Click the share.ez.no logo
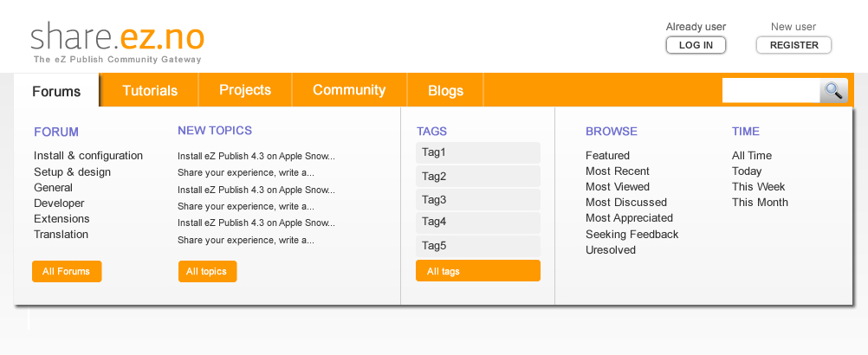Image resolution: width=868 pixels, height=355 pixels. pyautogui.click(x=118, y=39)
